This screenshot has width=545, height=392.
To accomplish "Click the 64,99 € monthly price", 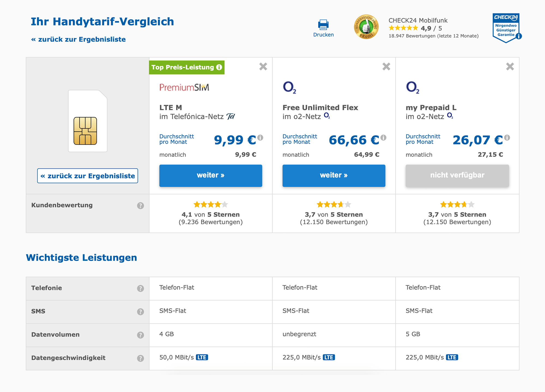I will pos(367,155).
